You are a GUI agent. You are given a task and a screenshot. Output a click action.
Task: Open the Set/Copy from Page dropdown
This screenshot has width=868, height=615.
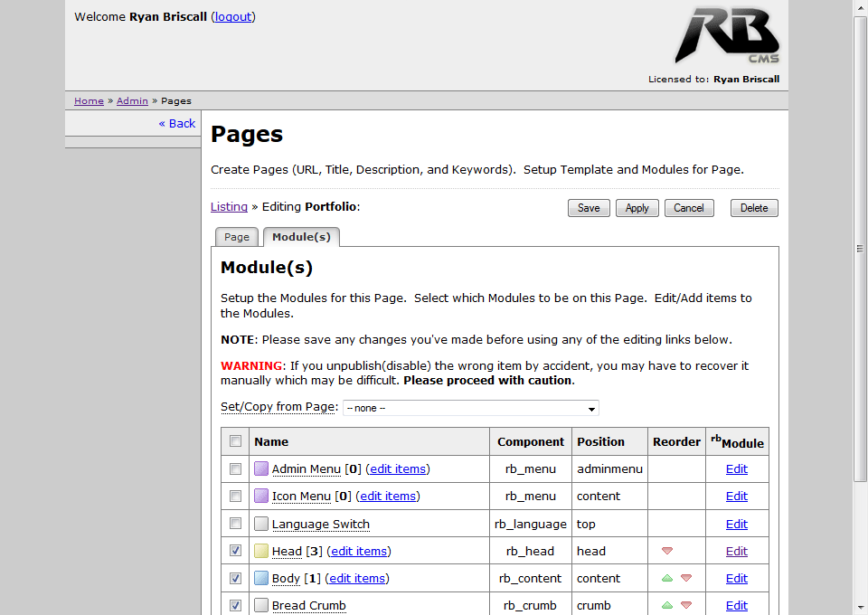tap(470, 408)
